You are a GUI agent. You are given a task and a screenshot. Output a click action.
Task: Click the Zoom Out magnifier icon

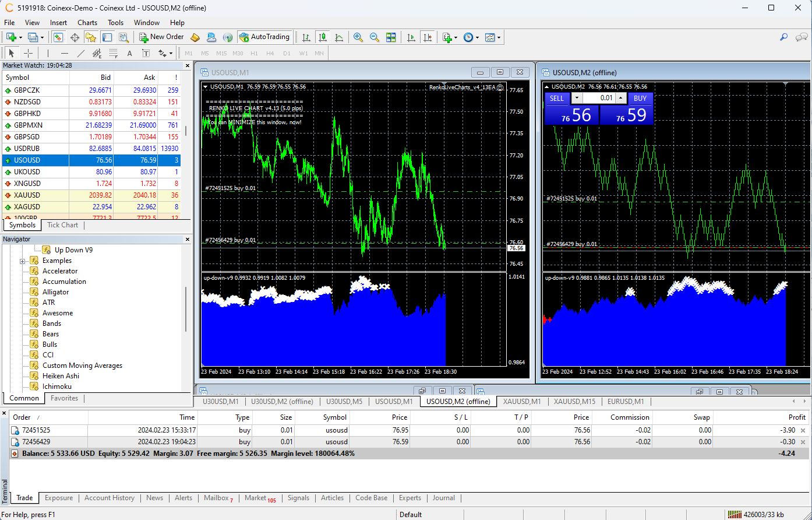pos(375,37)
